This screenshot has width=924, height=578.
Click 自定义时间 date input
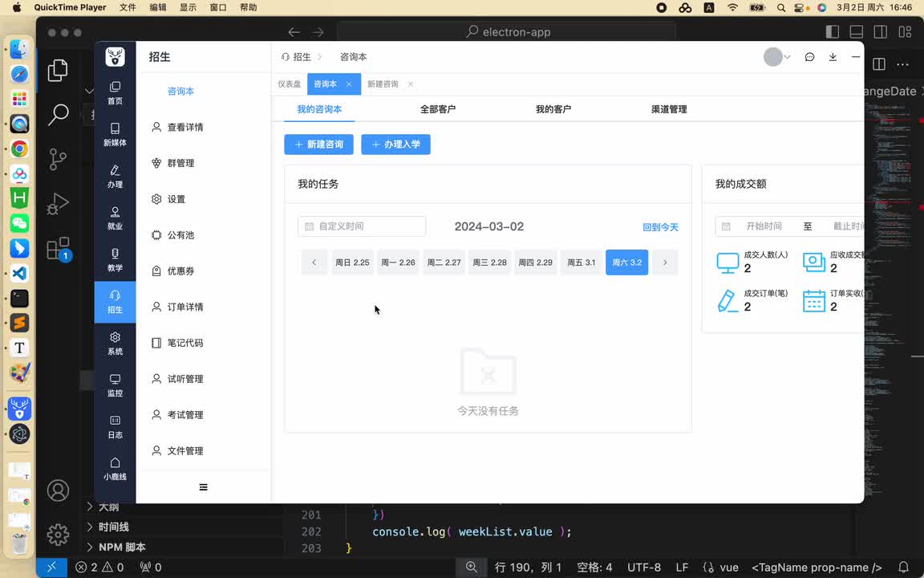click(x=362, y=226)
